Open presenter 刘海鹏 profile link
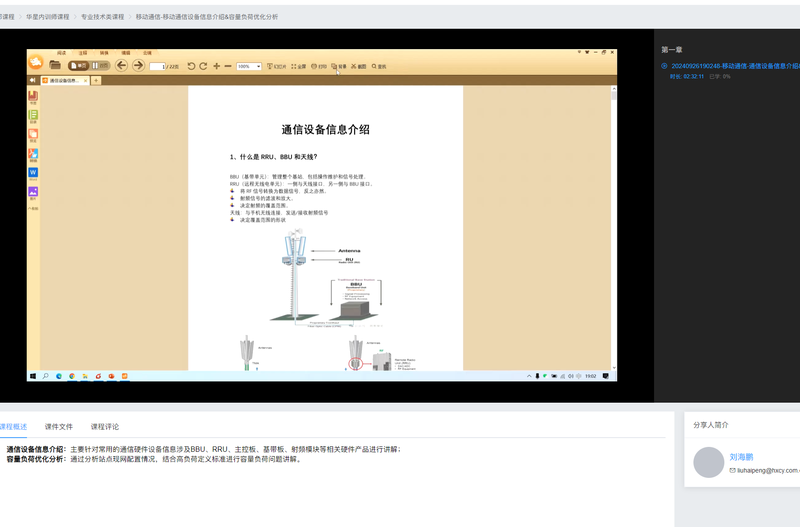800x527 pixels. (x=741, y=457)
